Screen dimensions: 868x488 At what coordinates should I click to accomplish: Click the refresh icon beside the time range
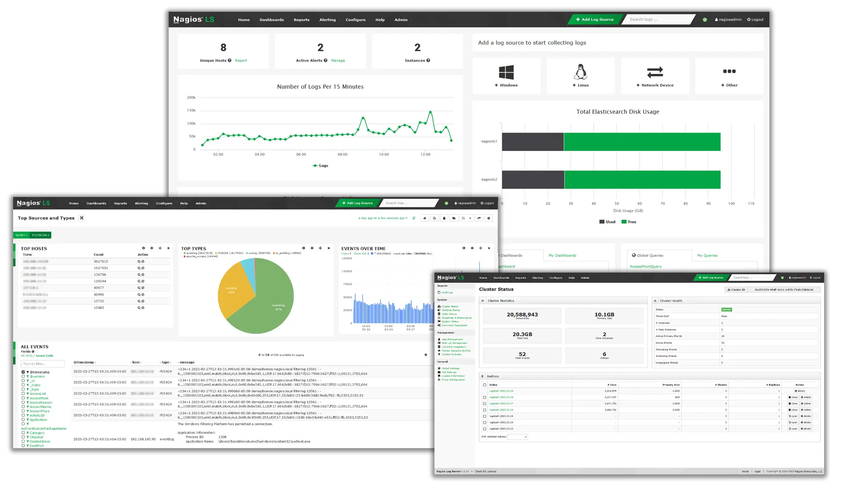point(414,218)
